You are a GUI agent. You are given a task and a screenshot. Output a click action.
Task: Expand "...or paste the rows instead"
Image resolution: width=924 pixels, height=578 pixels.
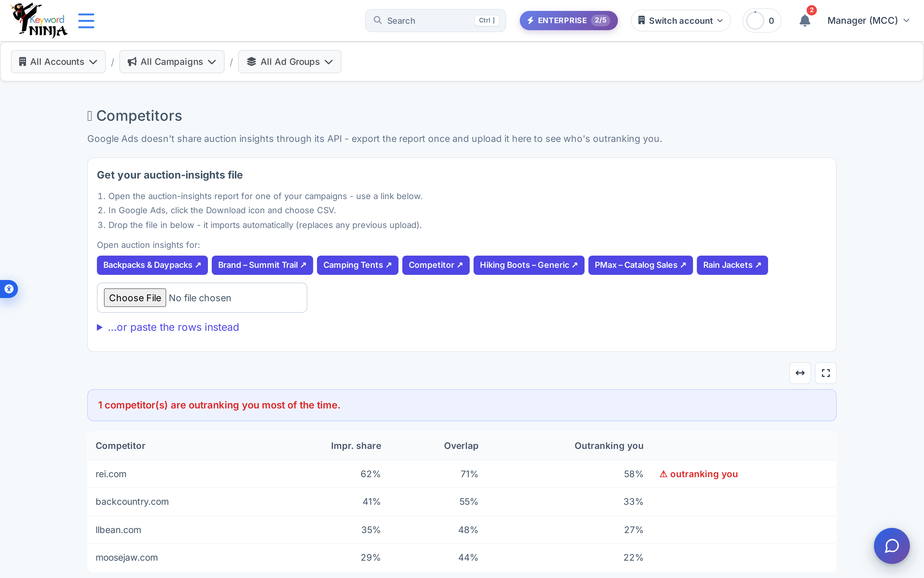pyautogui.click(x=168, y=327)
